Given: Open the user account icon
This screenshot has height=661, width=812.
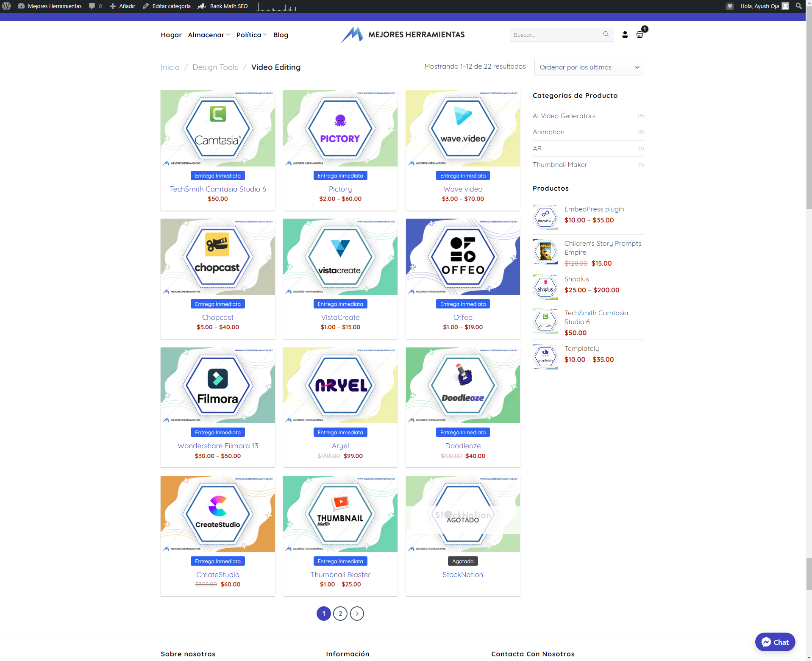Looking at the screenshot, I should (x=625, y=35).
